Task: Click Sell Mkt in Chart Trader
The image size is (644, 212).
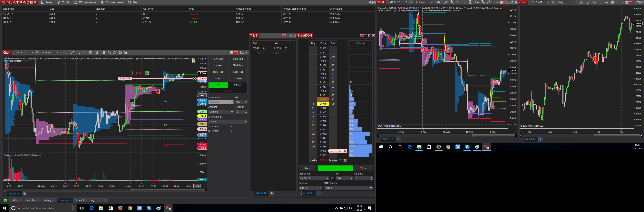Action: pos(238,59)
